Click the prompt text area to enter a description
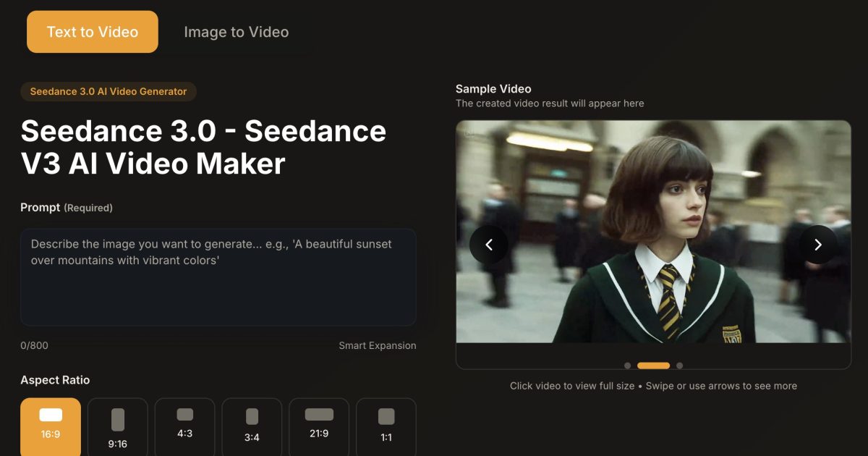 218,276
